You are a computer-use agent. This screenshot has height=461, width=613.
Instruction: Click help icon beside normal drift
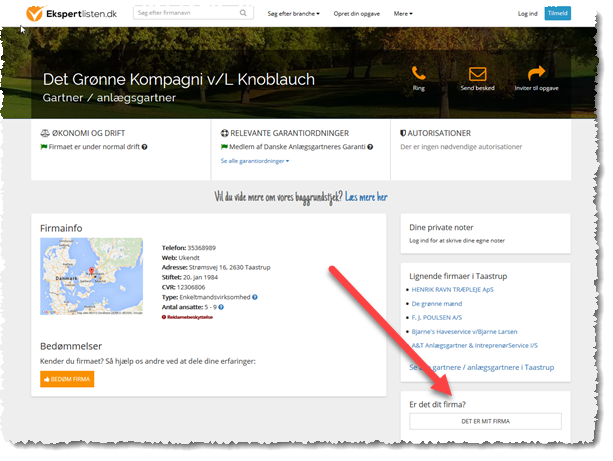pyautogui.click(x=145, y=147)
